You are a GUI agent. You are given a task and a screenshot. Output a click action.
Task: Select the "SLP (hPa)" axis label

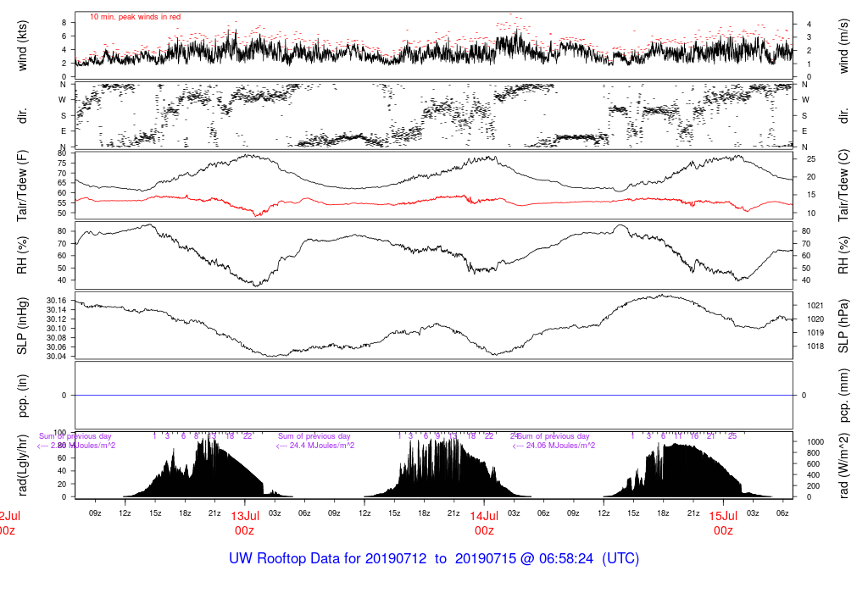[843, 326]
